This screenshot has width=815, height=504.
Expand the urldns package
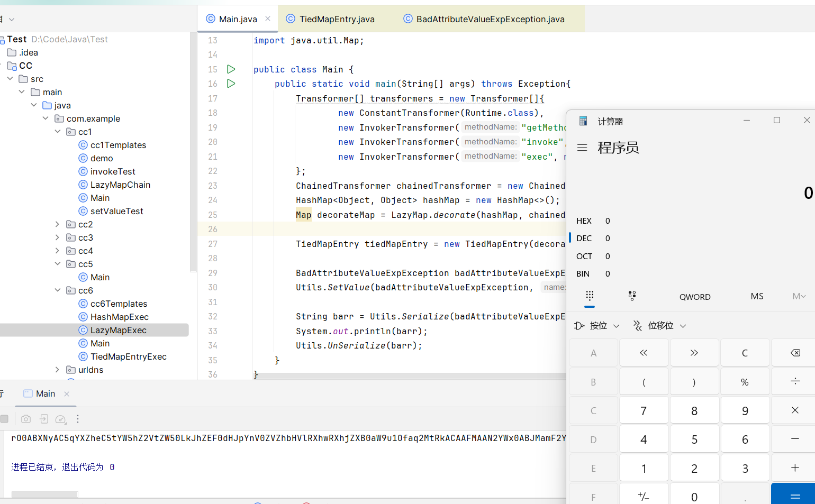57,370
